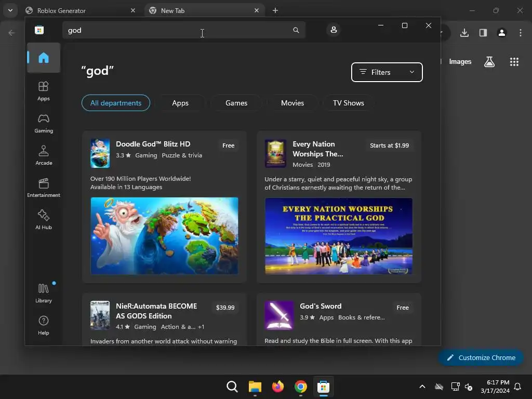Open the Search Labs flask icon

[489, 62]
